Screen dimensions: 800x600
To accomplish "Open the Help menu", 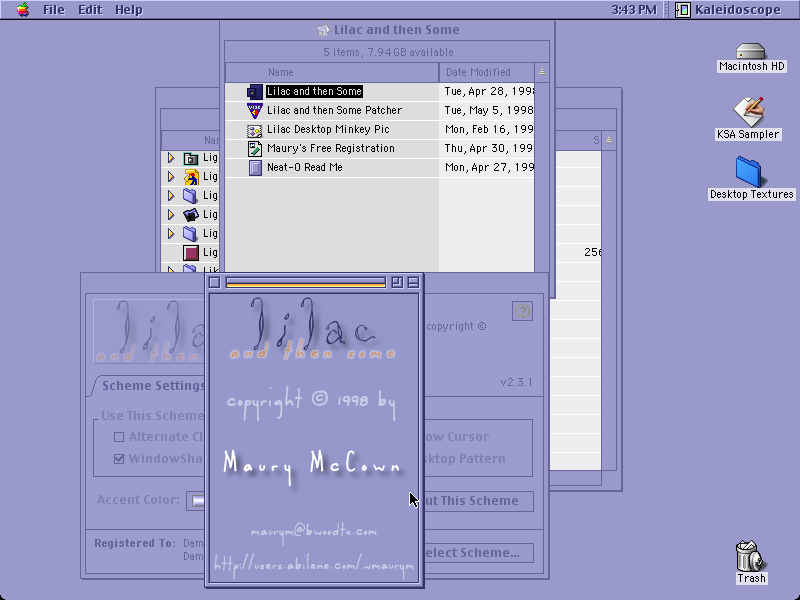I will coord(128,10).
